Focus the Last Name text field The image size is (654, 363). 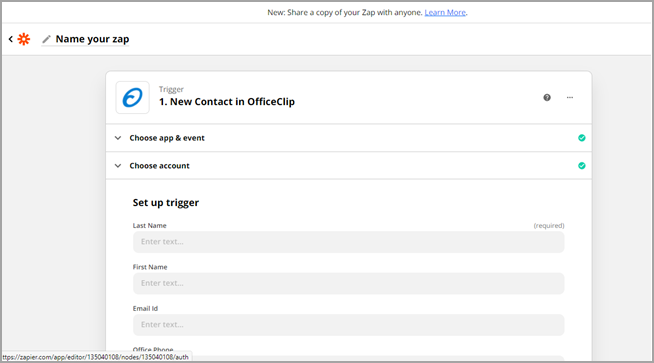pos(349,242)
